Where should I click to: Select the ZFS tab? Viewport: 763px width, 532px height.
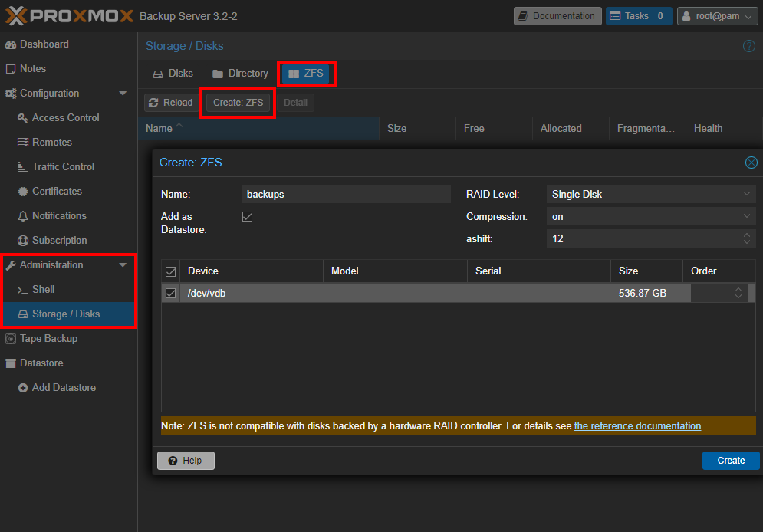pos(306,74)
